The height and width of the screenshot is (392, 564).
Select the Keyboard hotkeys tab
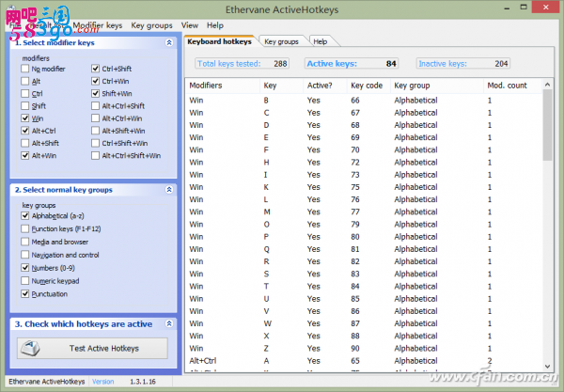point(219,41)
